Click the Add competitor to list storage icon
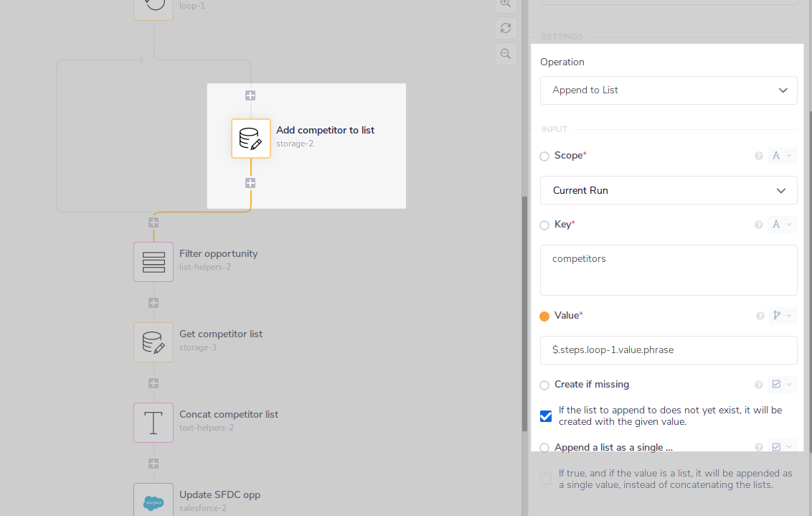The width and height of the screenshot is (812, 516). tap(250, 139)
